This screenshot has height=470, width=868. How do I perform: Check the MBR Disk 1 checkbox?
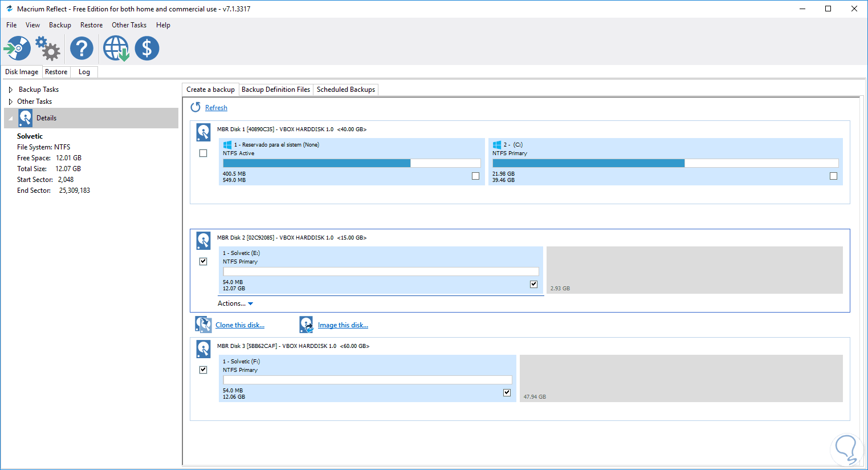click(x=203, y=153)
